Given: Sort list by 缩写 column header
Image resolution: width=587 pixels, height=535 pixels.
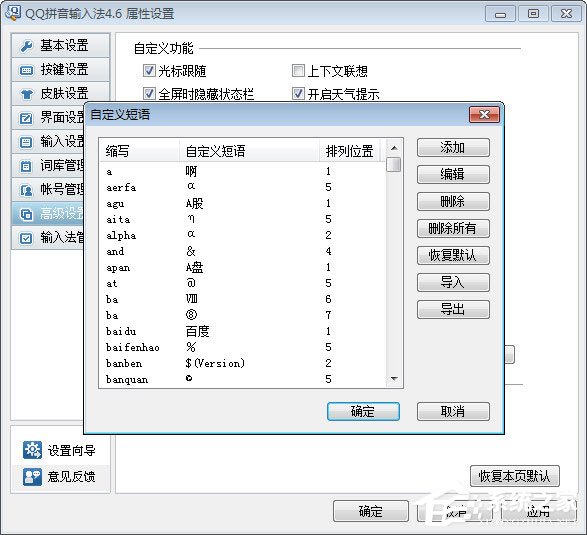Looking at the screenshot, I should [x=139, y=151].
